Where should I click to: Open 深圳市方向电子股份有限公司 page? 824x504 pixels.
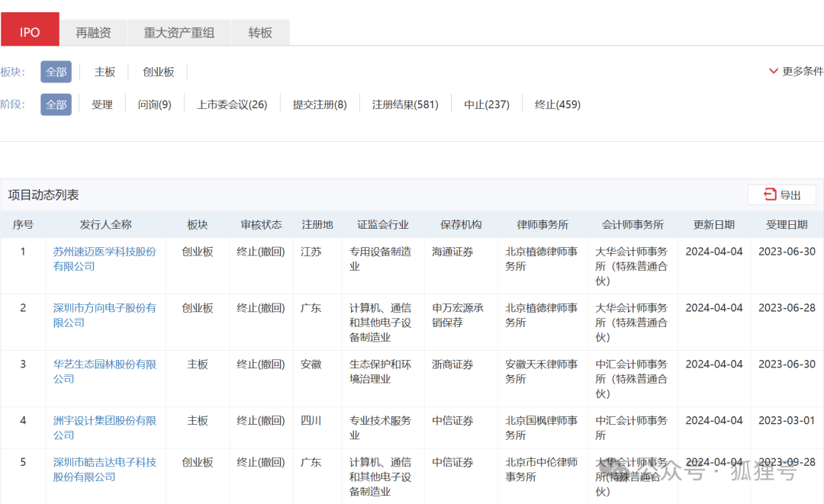coord(104,315)
